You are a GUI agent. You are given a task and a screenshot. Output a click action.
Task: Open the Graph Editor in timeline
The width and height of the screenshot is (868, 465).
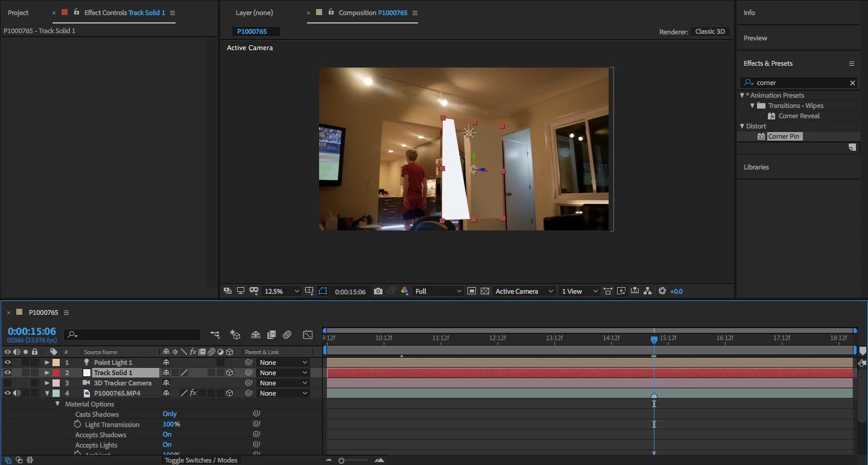(308, 335)
